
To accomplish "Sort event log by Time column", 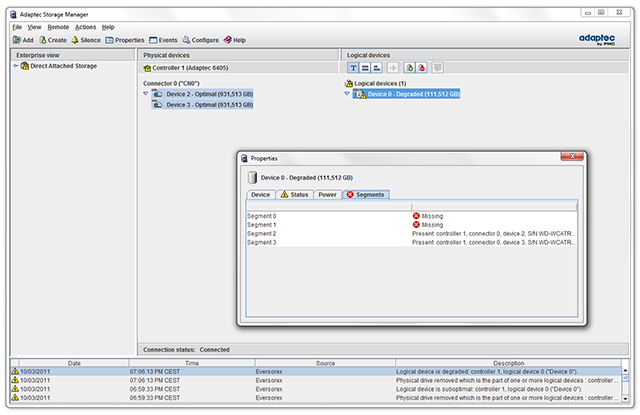I will coord(192,363).
